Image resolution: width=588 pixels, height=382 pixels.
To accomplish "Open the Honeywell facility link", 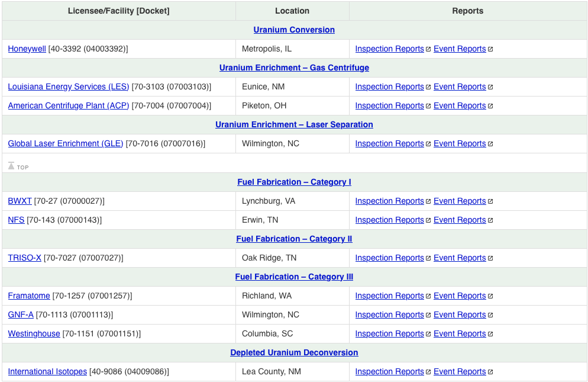I will coord(27,49).
